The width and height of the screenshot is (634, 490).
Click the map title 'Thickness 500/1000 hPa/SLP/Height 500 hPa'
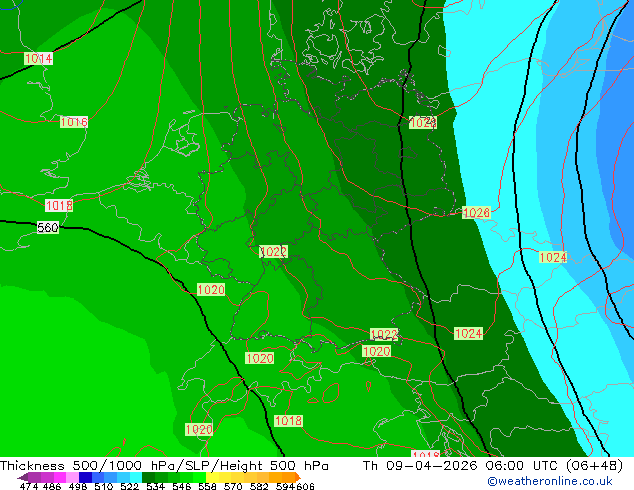pyautogui.click(x=164, y=465)
